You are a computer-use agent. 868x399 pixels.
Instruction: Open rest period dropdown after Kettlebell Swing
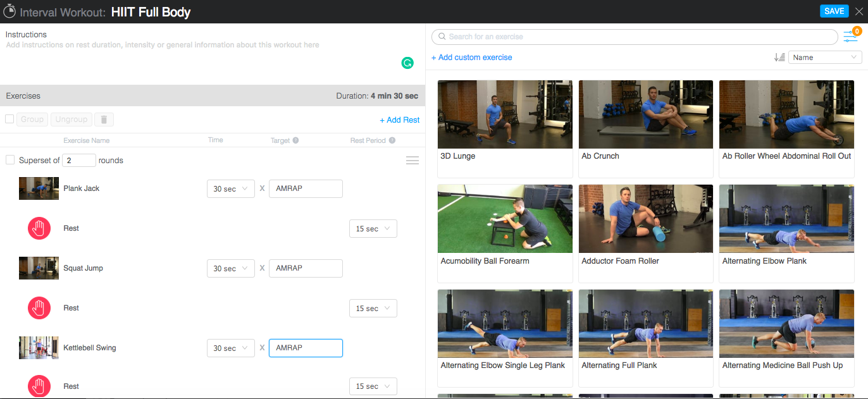pyautogui.click(x=373, y=386)
